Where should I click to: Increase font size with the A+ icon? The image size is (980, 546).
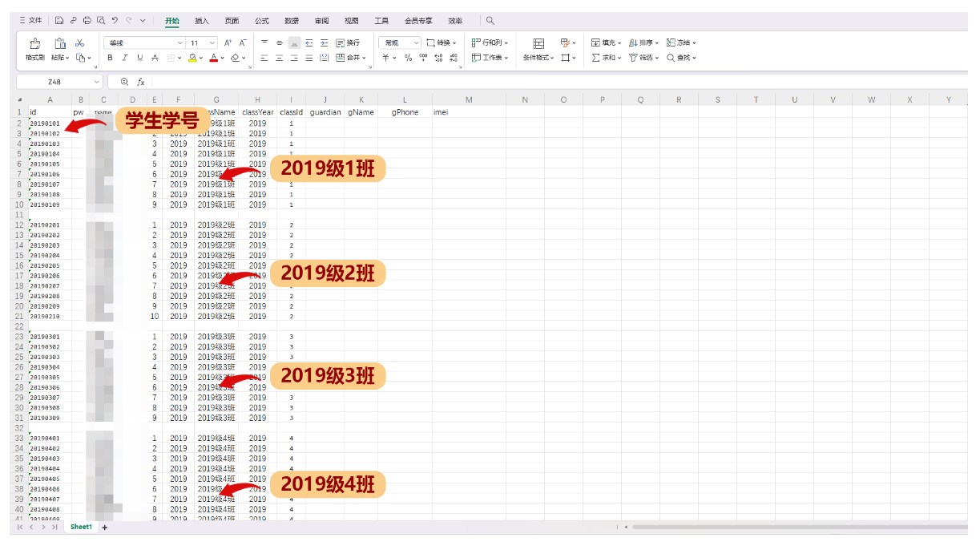click(x=228, y=42)
